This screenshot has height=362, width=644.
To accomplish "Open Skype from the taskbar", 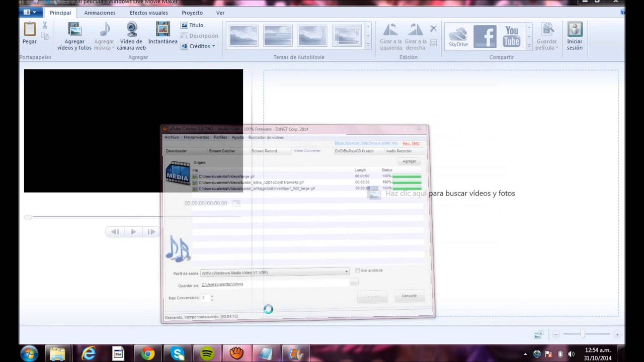I will tap(177, 353).
